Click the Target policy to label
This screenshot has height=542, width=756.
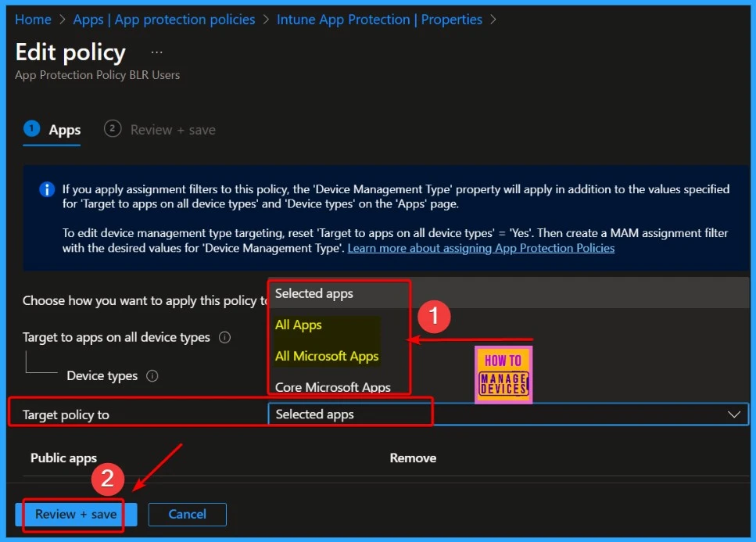pyautogui.click(x=66, y=415)
